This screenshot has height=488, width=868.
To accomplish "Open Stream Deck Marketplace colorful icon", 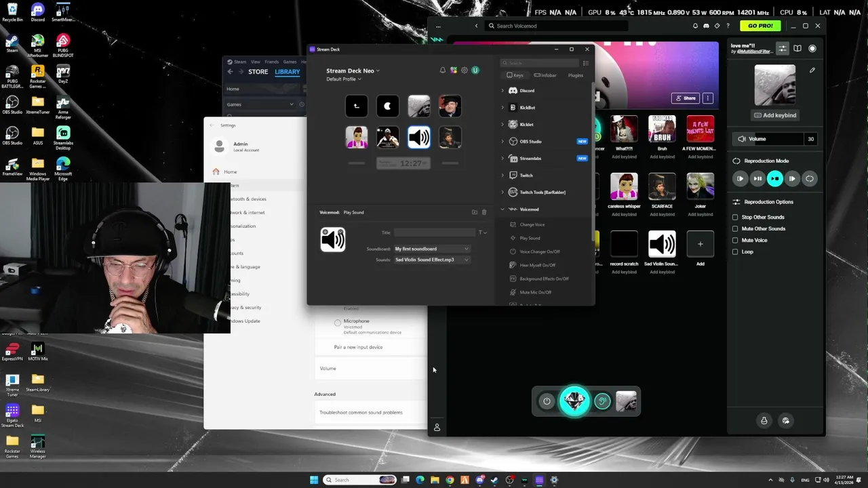I will pos(454,70).
